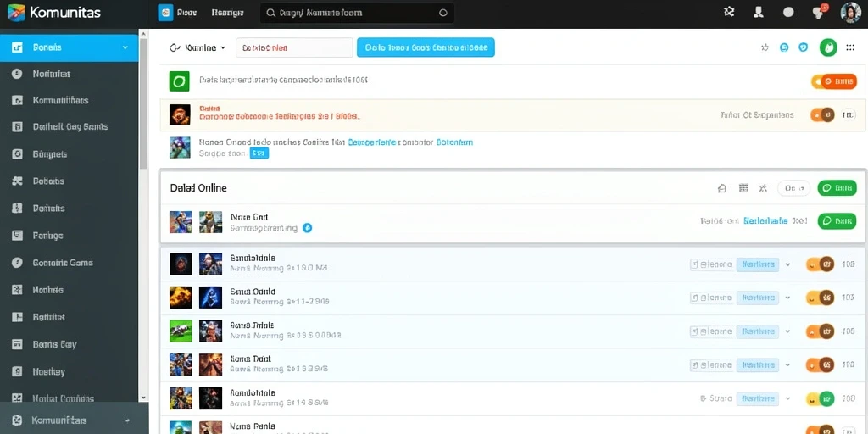The height and width of the screenshot is (434, 868).
Task: Click the sidebar vertical scrollbar thumb
Action: coord(143,104)
